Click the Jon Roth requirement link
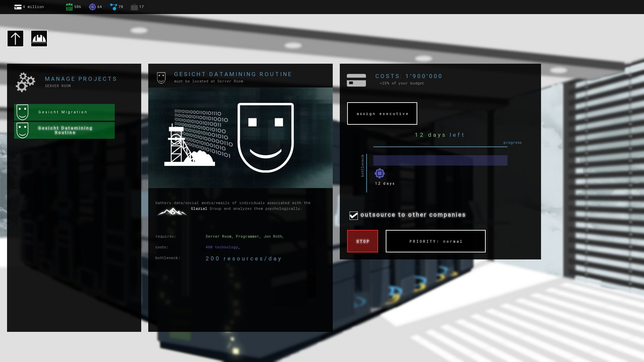This screenshot has width=644, height=362. 273,237
